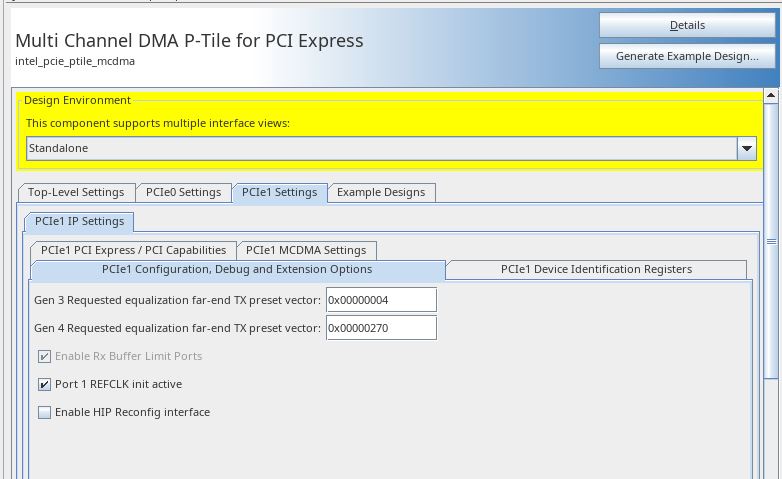Select the PCIe1 IP Settings tab

[x=80, y=221]
